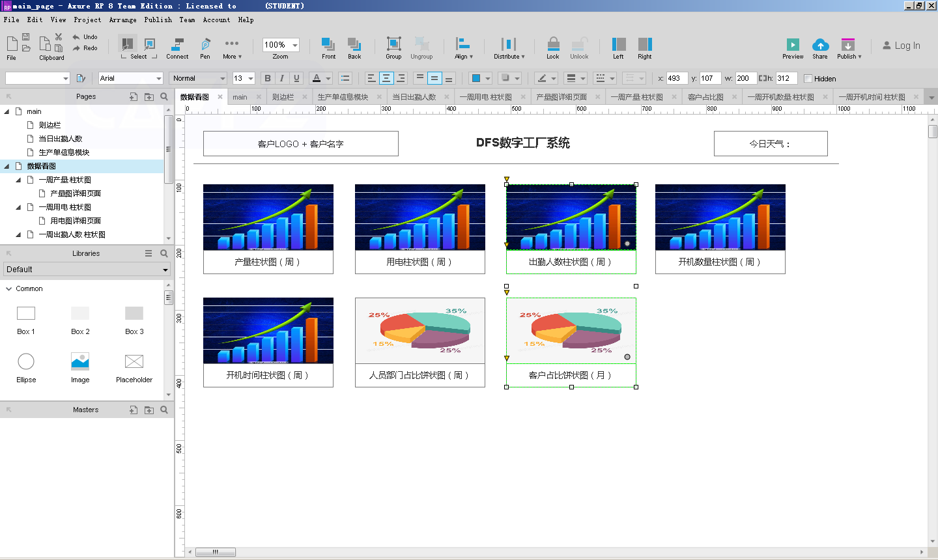Click the Log In button
The image size is (938, 560).
[902, 46]
